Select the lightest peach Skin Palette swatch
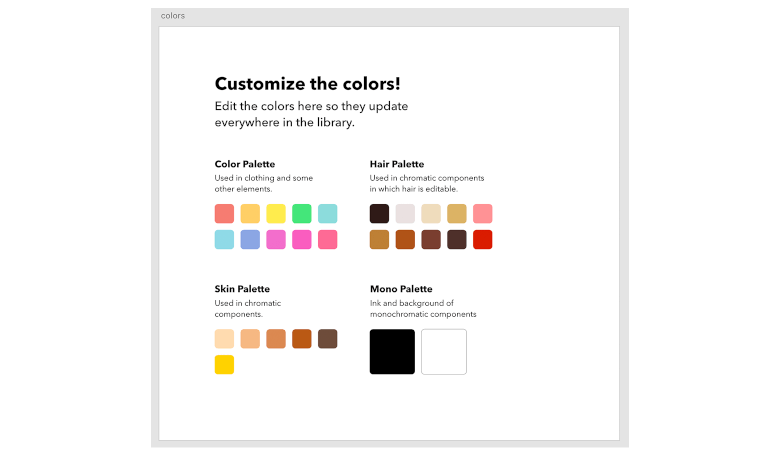Viewport: 780px width, 455px height. coord(224,339)
